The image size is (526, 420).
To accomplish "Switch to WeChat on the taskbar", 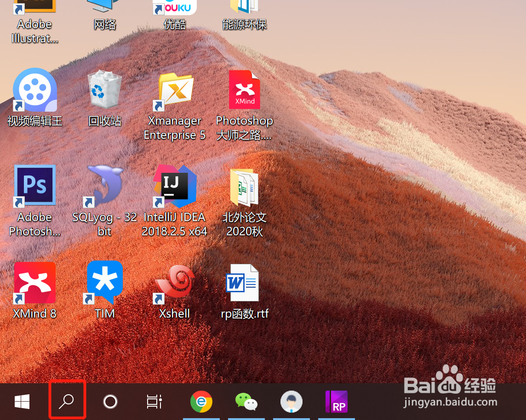I will click(x=246, y=402).
